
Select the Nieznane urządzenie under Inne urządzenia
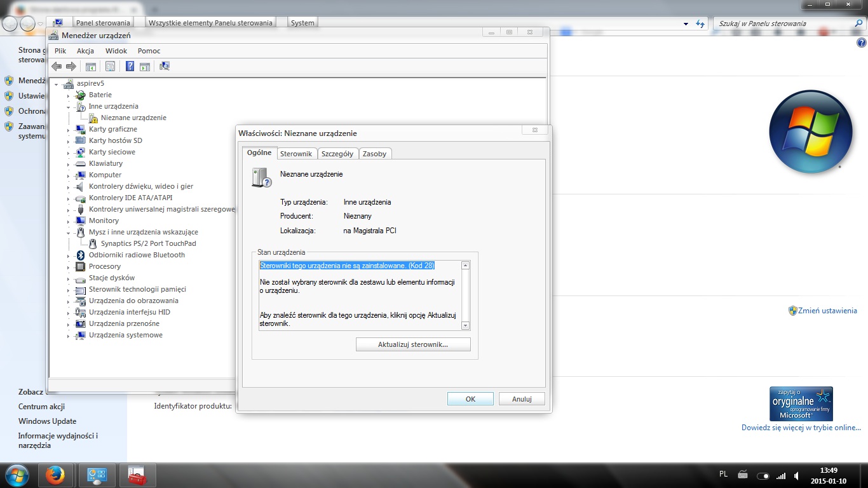pos(135,118)
